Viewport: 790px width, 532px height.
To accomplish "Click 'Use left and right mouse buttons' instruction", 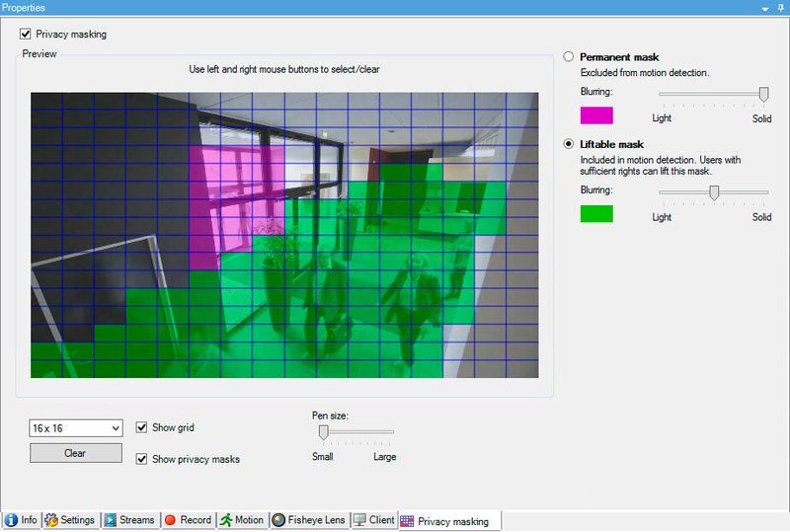I will 284,69.
